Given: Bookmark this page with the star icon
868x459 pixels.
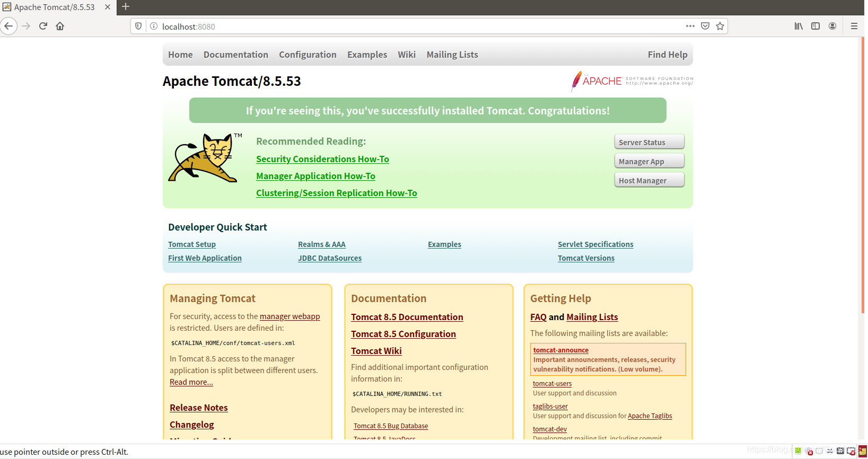Looking at the screenshot, I should click(x=720, y=26).
